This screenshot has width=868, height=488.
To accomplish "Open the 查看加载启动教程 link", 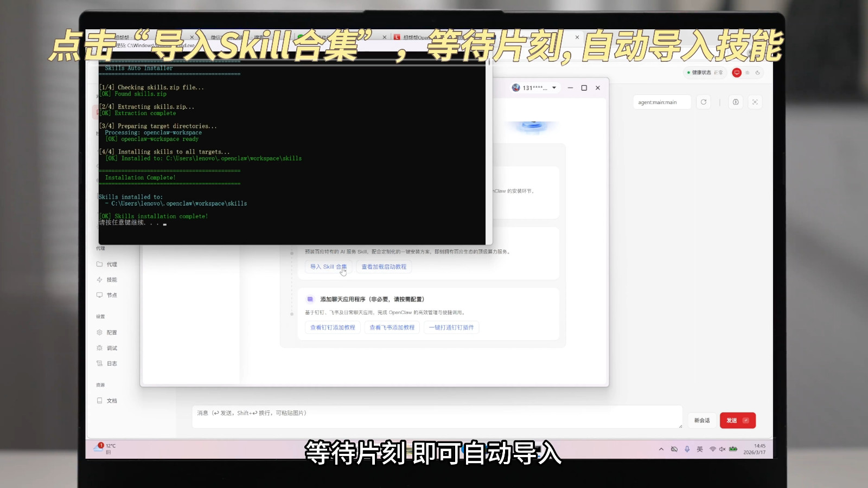I will coord(384,267).
